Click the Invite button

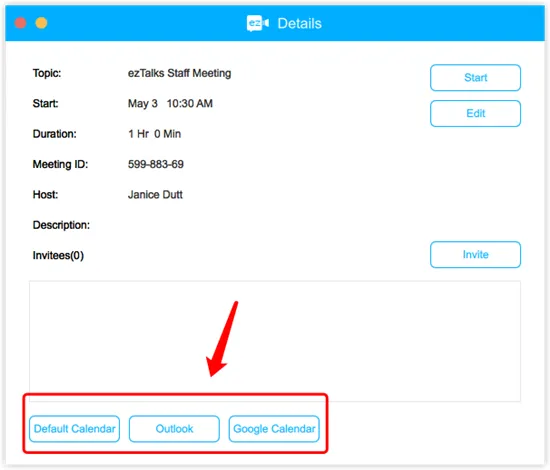pos(475,254)
